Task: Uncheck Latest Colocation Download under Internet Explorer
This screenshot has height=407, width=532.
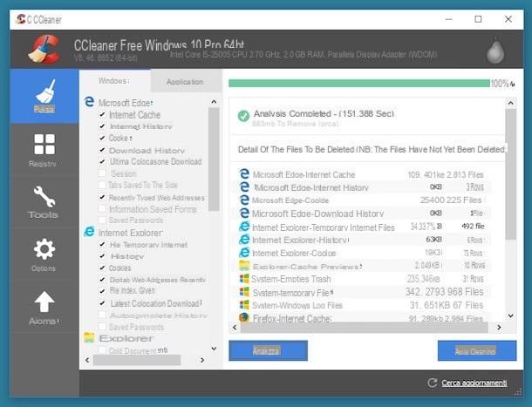Action: pos(102,303)
